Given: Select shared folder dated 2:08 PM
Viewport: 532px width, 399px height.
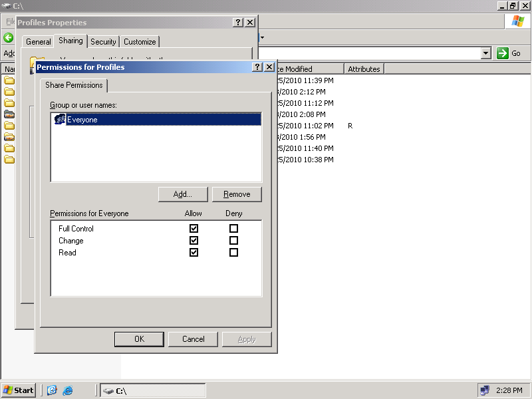Looking at the screenshot, I should (x=9, y=114).
